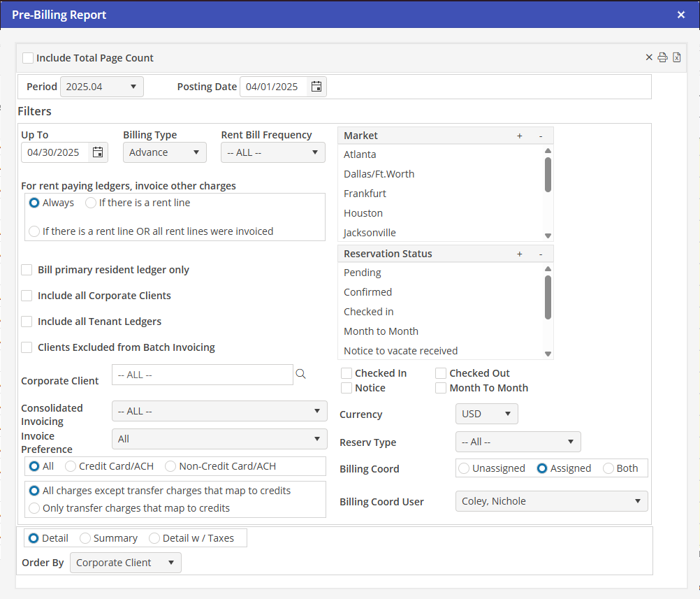Choose Confirmed in Reservation Status list
Screen dimensions: 700x599
pyautogui.click(x=367, y=292)
